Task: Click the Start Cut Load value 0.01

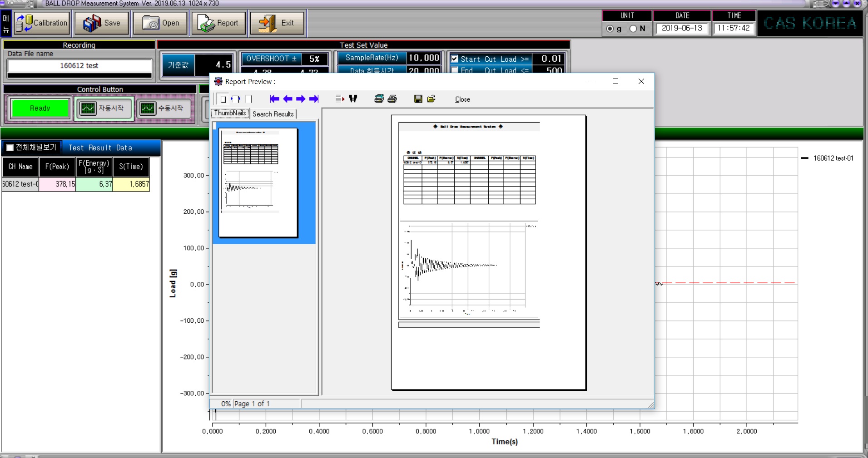Action: click(549, 59)
